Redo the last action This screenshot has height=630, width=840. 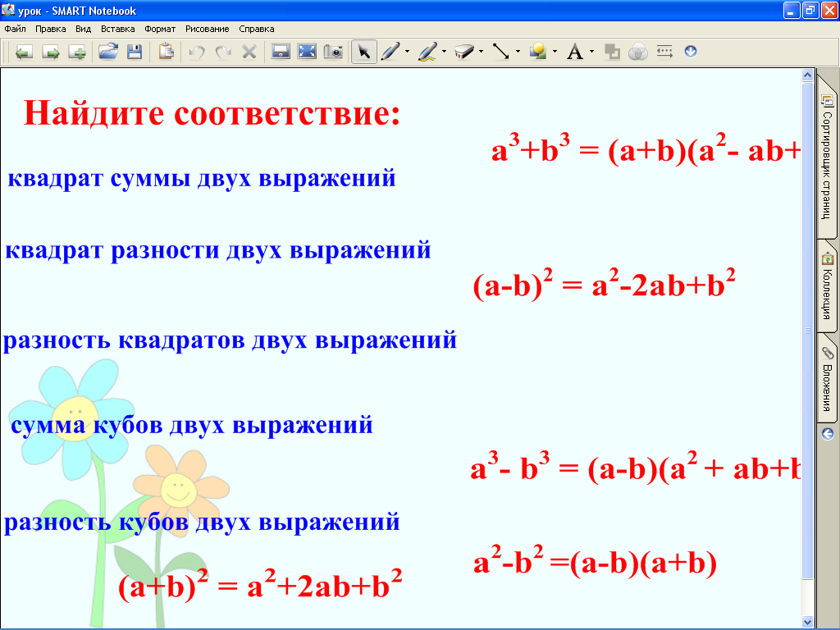pyautogui.click(x=223, y=52)
